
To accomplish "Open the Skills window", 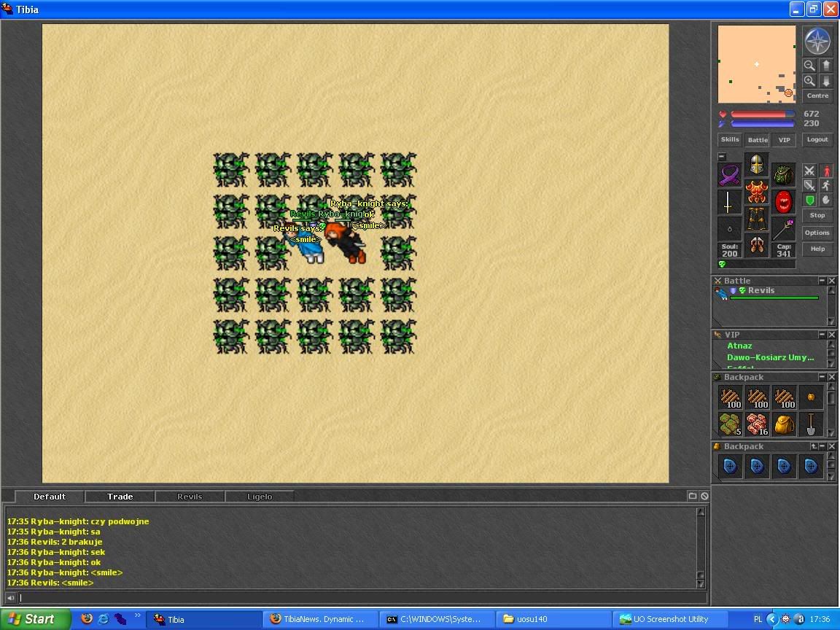I will click(x=730, y=140).
